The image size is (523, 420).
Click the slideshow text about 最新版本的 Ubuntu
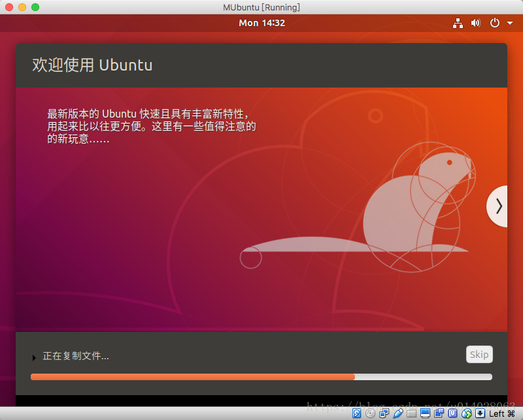coord(152,126)
